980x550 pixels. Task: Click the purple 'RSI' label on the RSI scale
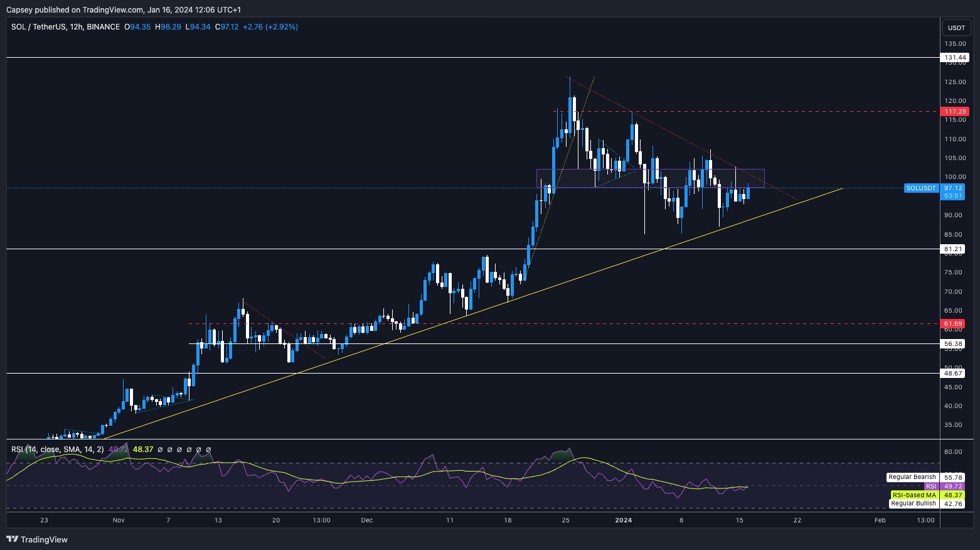(x=931, y=487)
